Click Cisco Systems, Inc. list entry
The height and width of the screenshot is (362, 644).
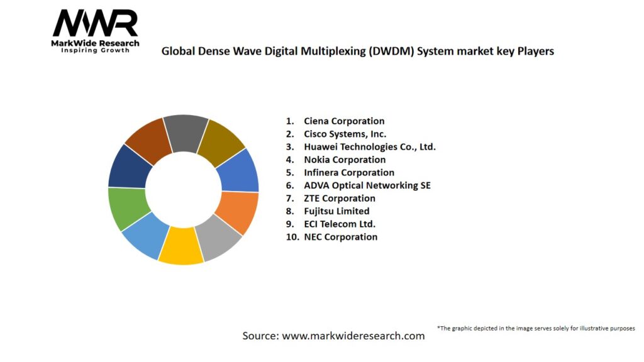[x=345, y=134]
